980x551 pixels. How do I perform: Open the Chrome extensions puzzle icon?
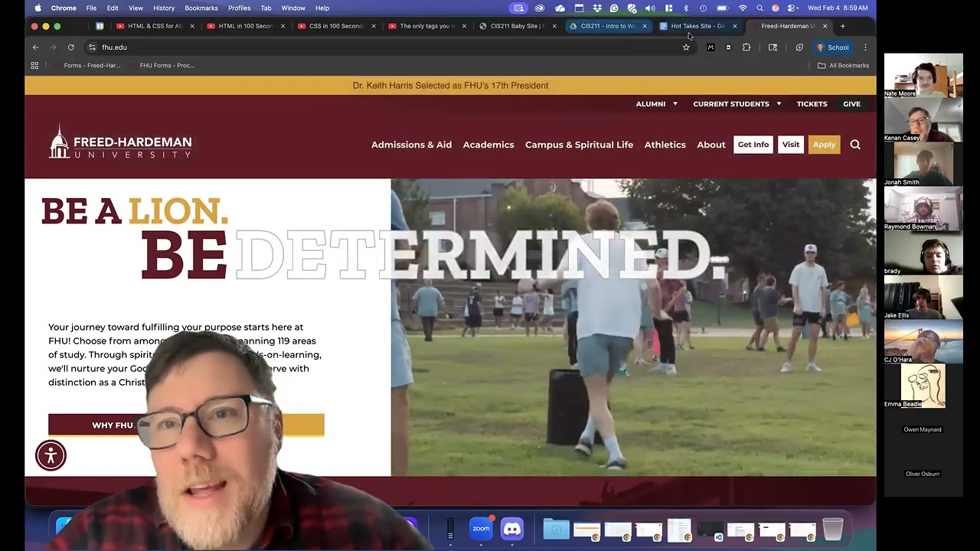pos(746,47)
